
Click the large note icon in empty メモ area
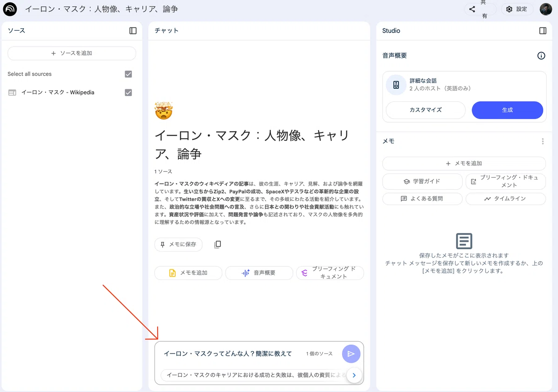click(464, 241)
